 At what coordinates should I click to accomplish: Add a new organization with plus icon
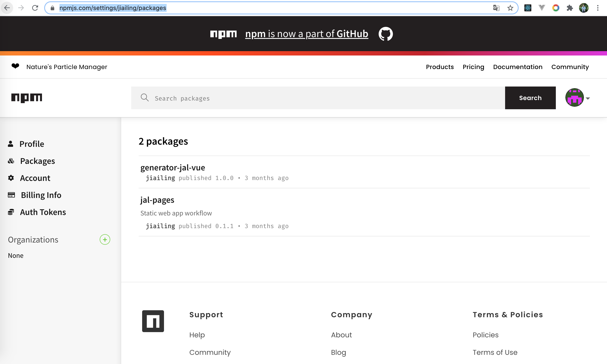tap(105, 239)
